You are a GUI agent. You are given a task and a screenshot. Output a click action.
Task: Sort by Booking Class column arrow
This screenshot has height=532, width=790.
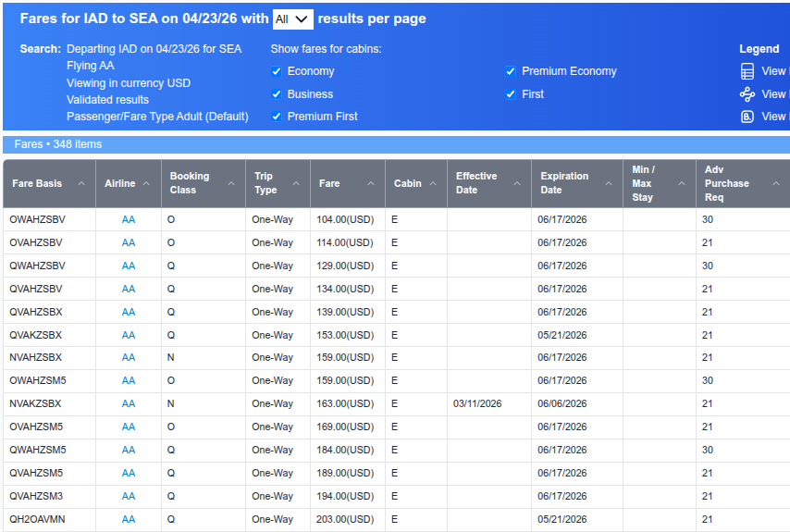[231, 183]
